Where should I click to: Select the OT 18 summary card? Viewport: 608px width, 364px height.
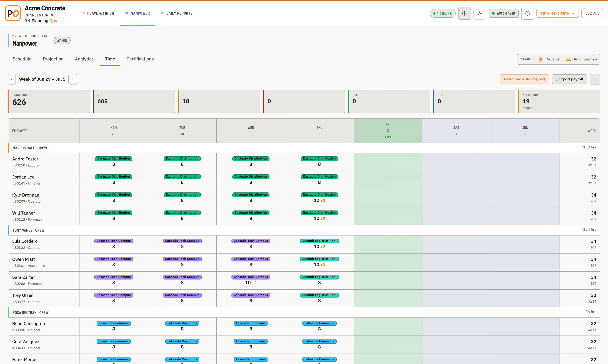click(x=219, y=101)
